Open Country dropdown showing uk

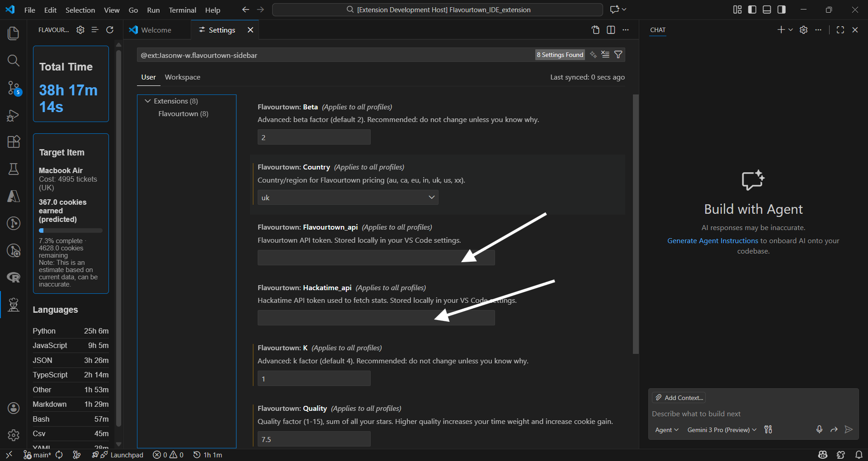click(348, 198)
